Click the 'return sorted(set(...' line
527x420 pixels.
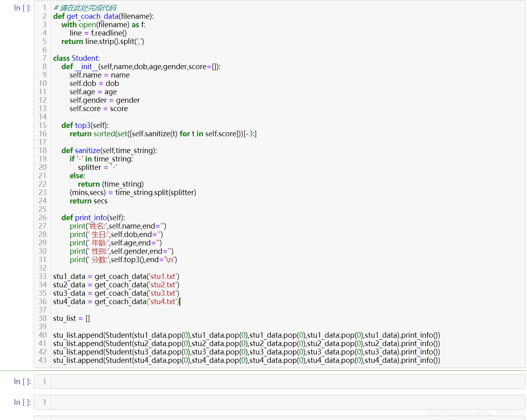tap(163, 133)
